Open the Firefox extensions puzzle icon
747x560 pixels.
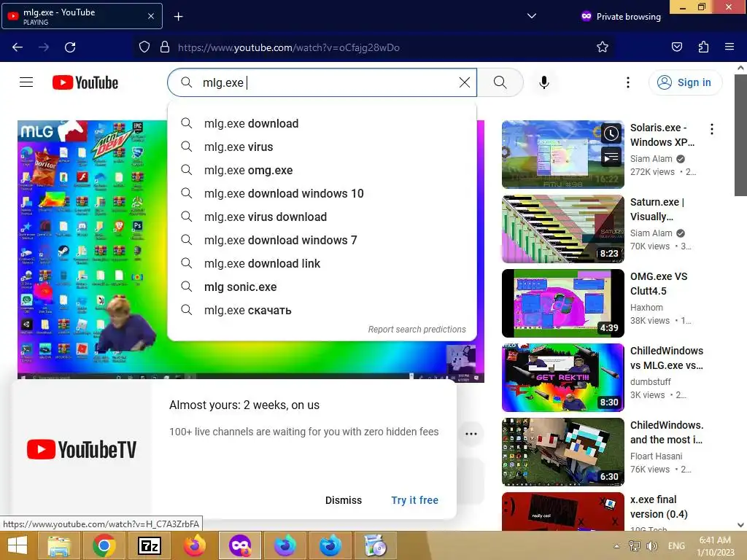[703, 47]
